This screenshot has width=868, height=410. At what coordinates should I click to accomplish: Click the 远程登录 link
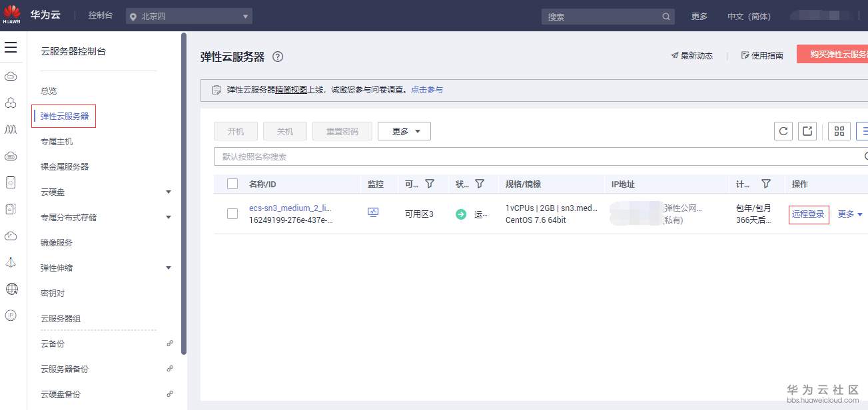tap(808, 214)
